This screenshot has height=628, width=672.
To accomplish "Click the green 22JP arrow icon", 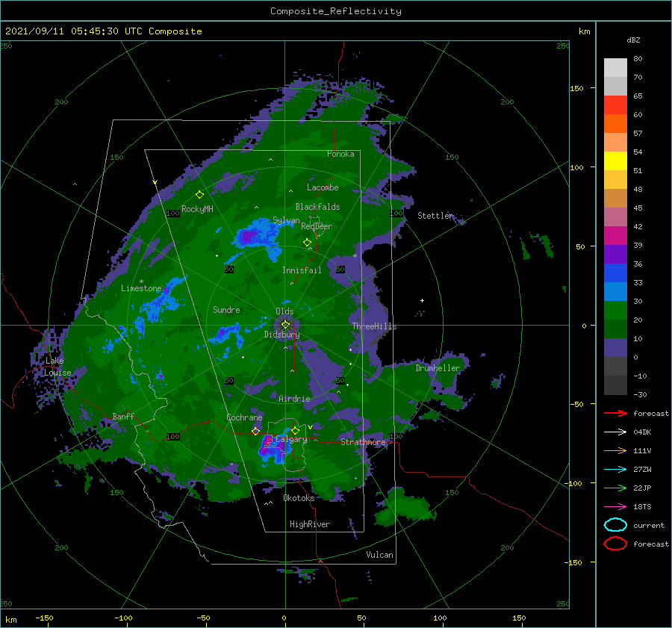I will coord(615,488).
